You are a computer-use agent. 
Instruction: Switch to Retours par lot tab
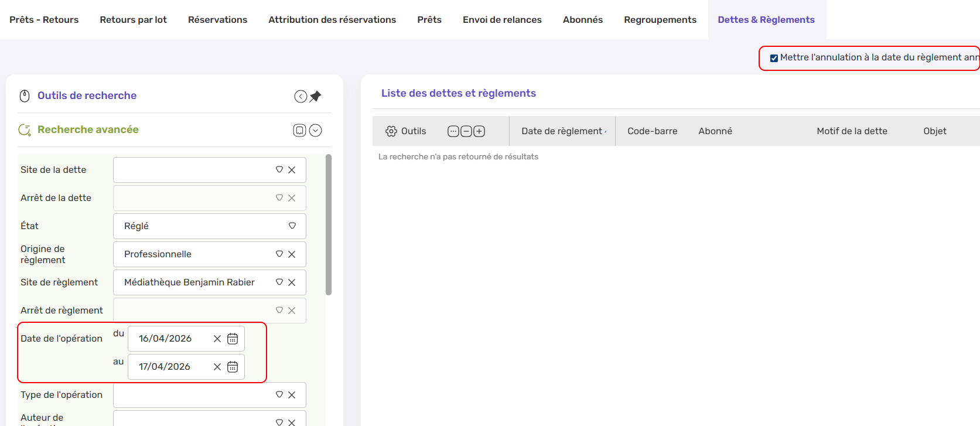coord(133,20)
